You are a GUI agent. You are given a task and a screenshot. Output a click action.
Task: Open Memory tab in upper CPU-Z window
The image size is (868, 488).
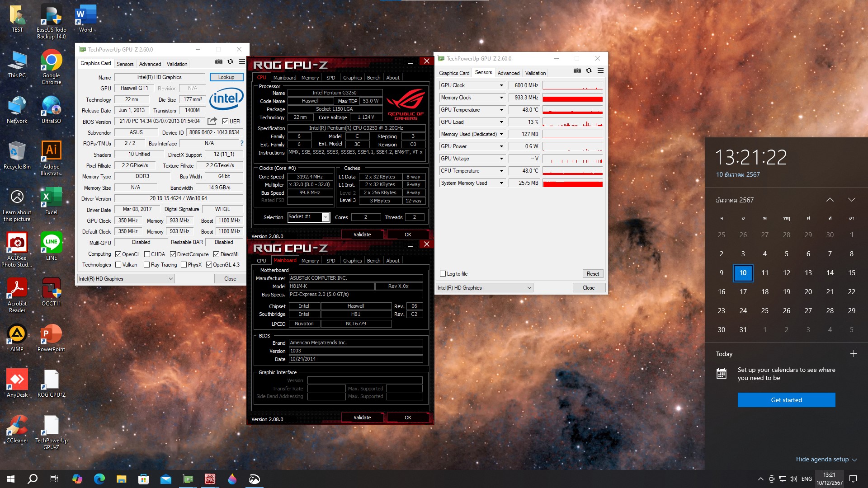[310, 78]
